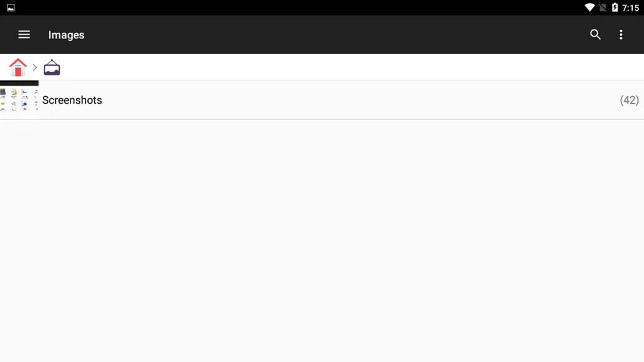Click the (42) item count
The height and width of the screenshot is (362, 644).
tap(629, 100)
